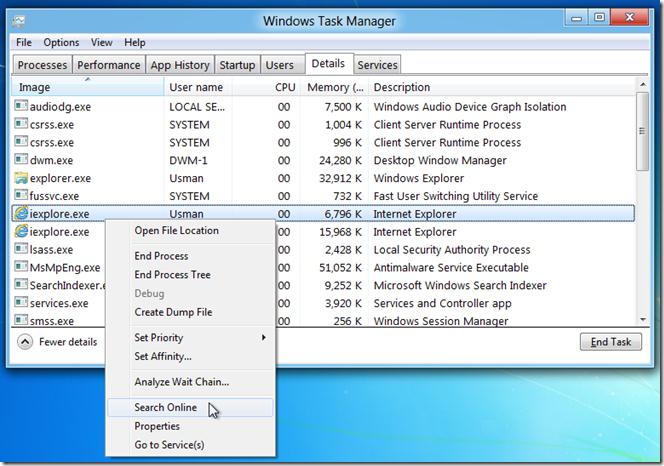Switch to the Services tab
Screen dimensions: 664x466
[x=377, y=65]
